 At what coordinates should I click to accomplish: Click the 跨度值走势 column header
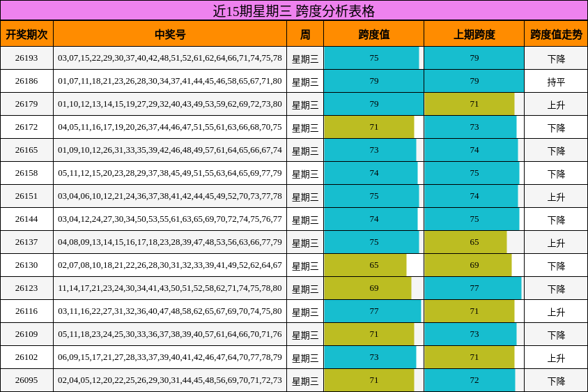coord(556,35)
